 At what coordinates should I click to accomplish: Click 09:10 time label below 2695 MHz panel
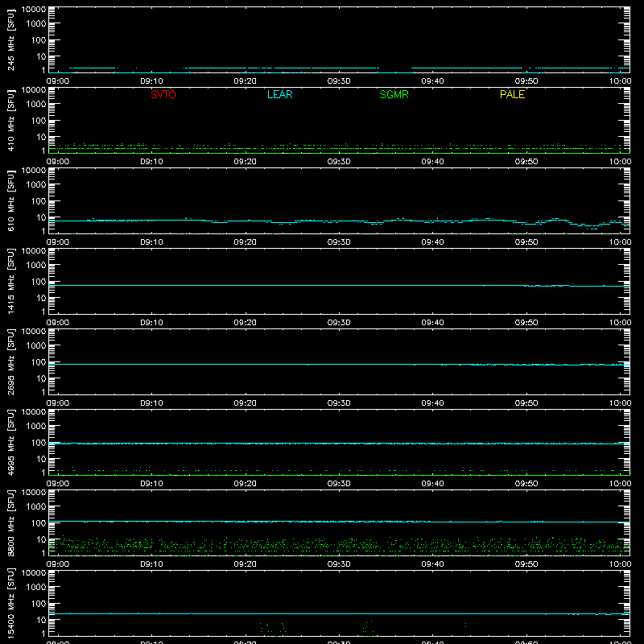point(151,403)
